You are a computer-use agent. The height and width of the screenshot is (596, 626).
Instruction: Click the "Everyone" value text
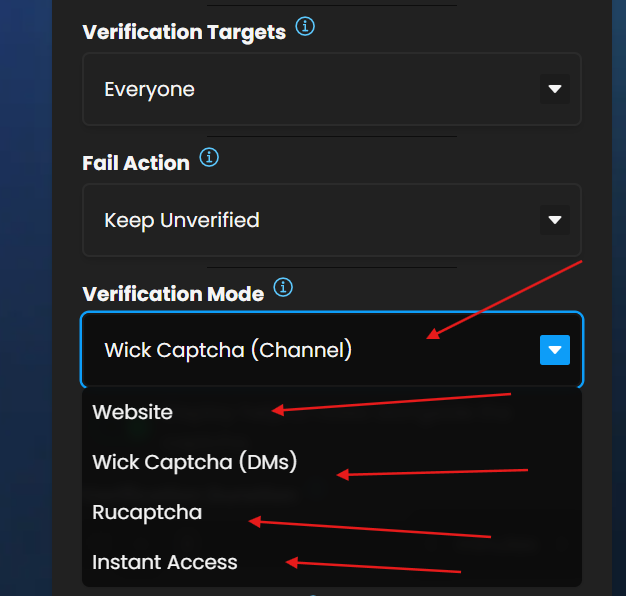coord(149,89)
